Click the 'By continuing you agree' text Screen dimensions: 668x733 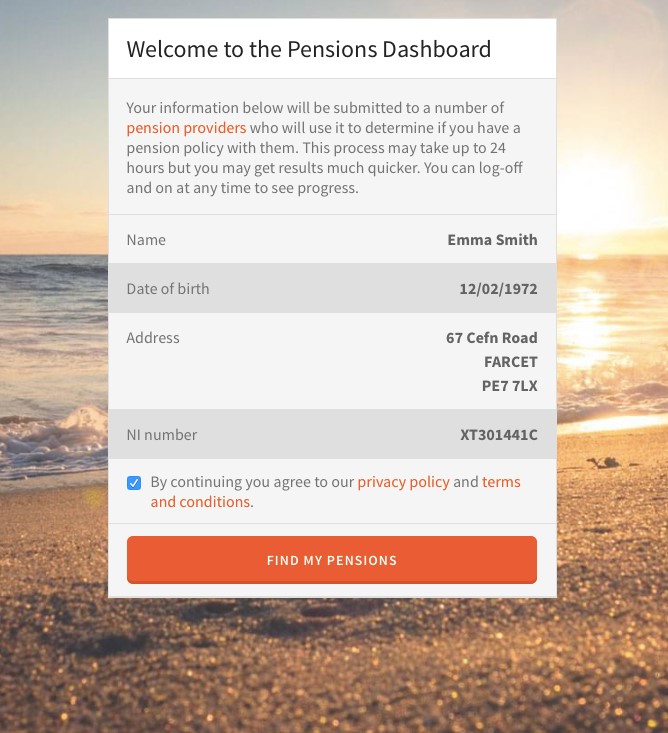tap(252, 482)
